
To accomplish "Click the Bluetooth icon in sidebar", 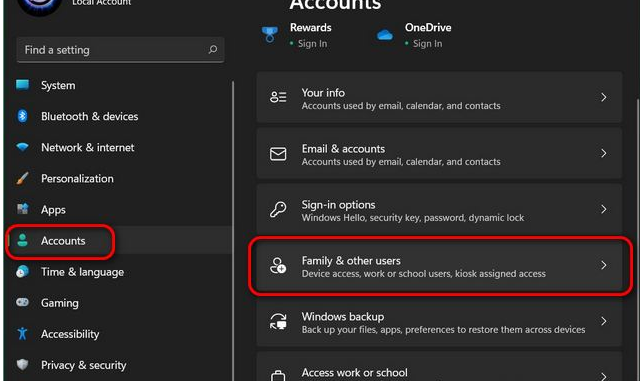I will pos(22,116).
